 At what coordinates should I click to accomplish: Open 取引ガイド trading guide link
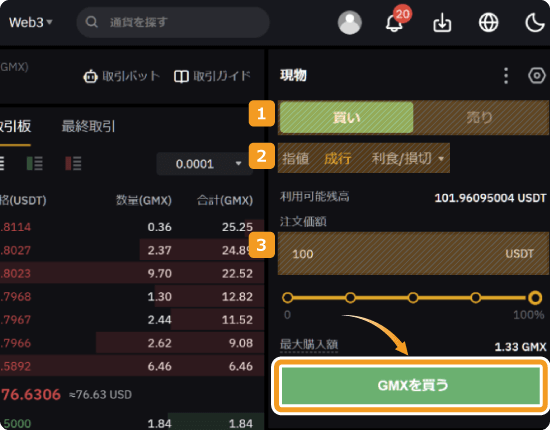click(212, 76)
